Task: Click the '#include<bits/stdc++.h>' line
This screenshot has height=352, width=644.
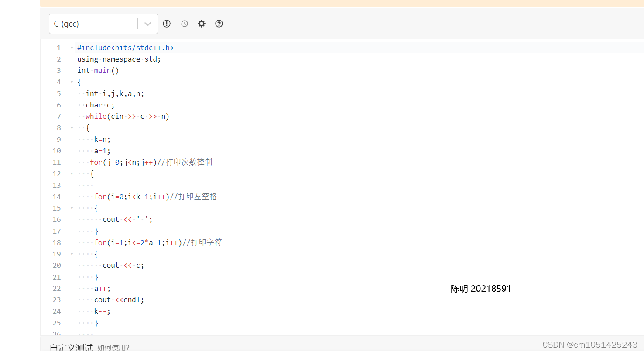Action: pos(126,48)
